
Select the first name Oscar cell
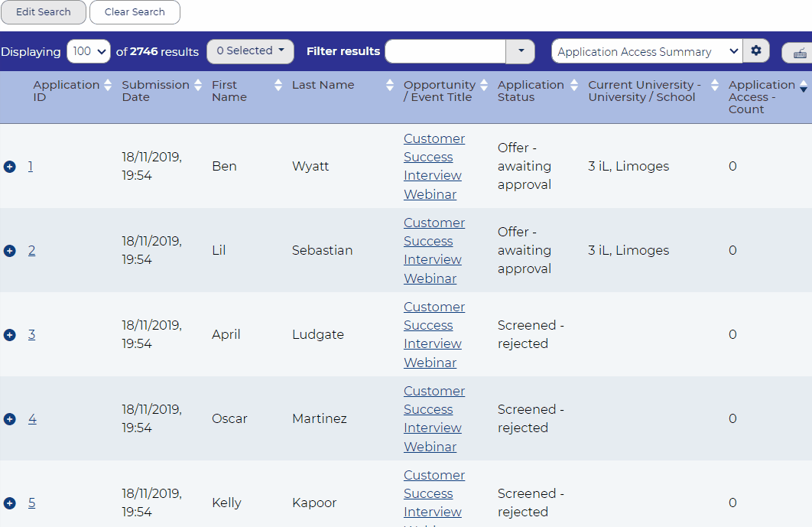229,418
